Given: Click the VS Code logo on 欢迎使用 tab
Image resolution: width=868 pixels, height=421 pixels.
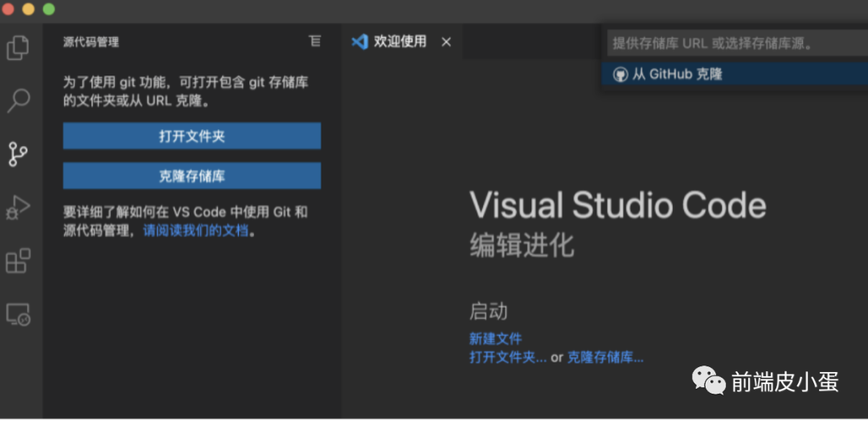Looking at the screenshot, I should (x=360, y=42).
